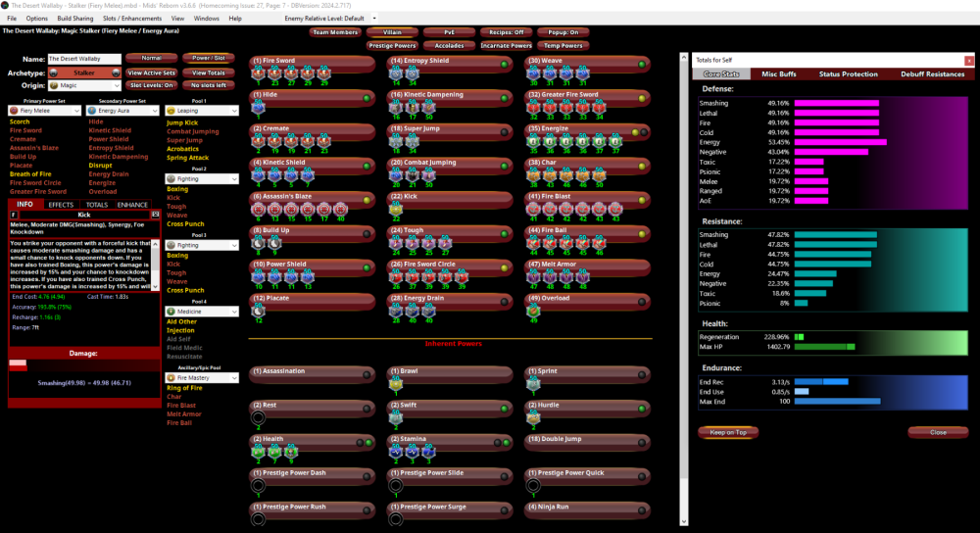Click the empty Prestige Power Rush slot
This screenshot has height=533, width=980.
258,519
